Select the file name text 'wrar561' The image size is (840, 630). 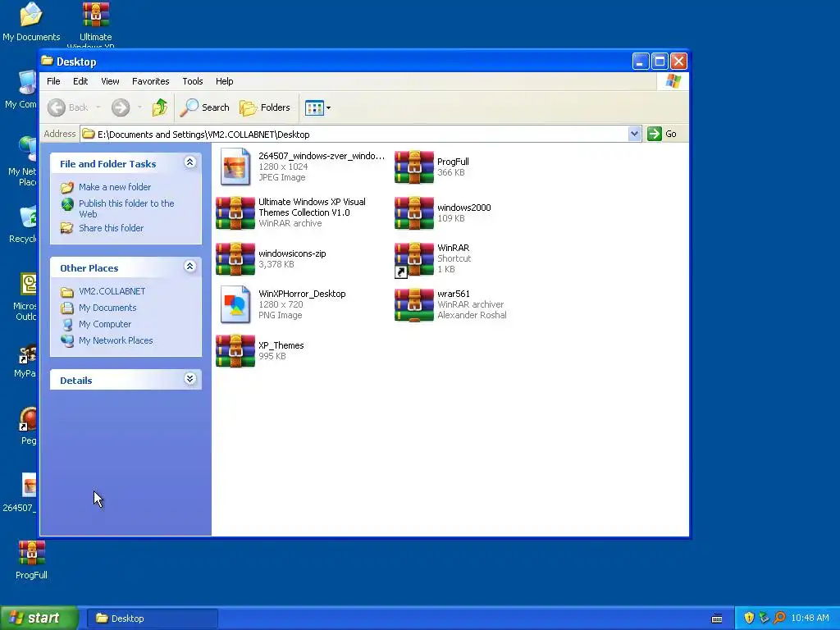click(453, 294)
